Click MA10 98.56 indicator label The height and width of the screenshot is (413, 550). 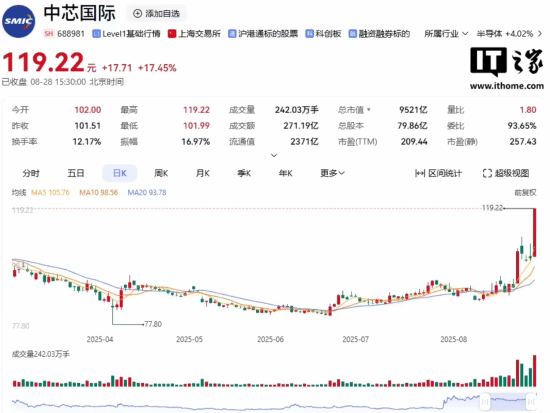(99, 193)
